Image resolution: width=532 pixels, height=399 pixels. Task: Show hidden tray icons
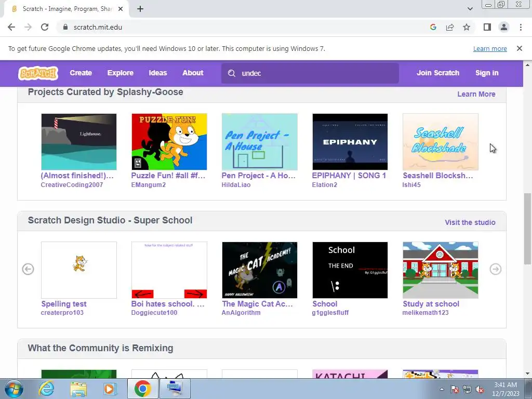[x=442, y=389]
